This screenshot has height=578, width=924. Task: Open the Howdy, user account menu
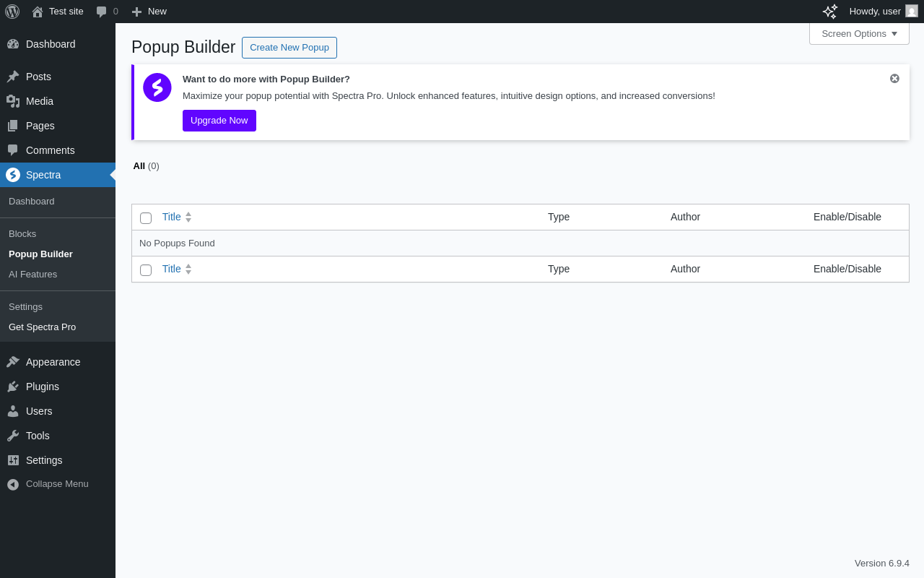point(883,12)
